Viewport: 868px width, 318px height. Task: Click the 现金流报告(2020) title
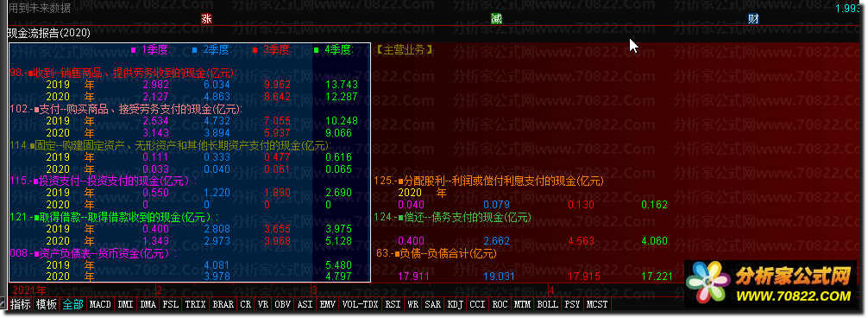point(48,33)
